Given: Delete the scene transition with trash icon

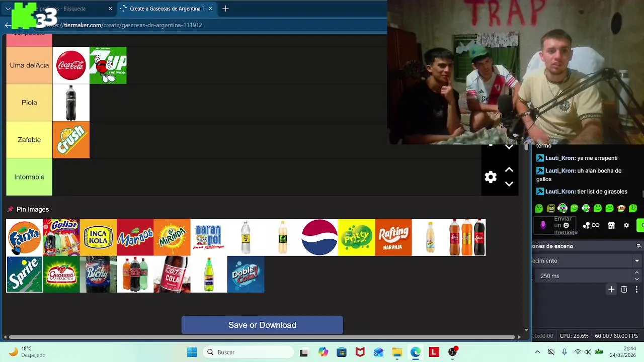Looking at the screenshot, I should click(624, 290).
